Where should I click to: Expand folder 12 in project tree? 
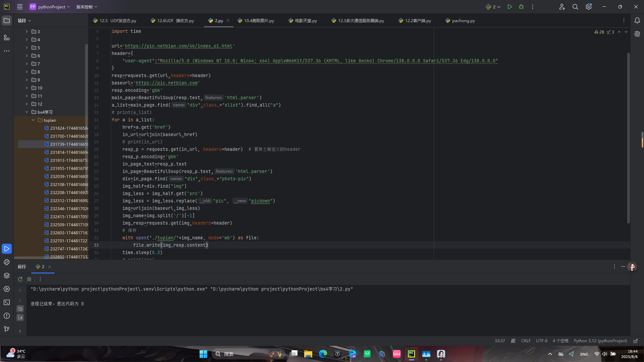click(x=27, y=104)
